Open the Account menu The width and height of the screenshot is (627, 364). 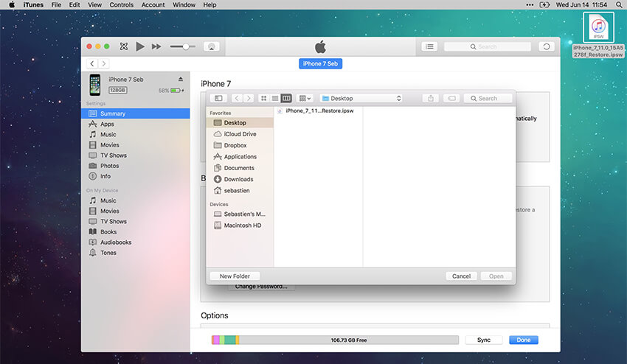point(153,5)
